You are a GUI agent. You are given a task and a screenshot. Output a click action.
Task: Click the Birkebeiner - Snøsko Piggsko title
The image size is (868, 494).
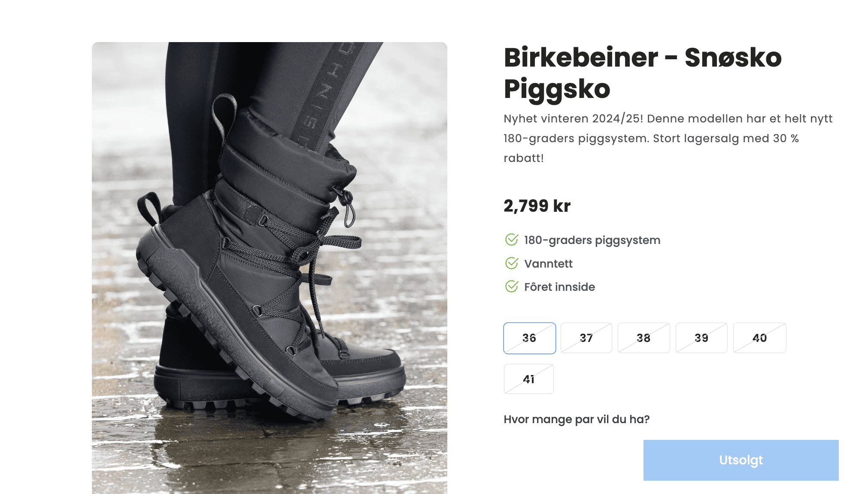pyautogui.click(x=643, y=73)
